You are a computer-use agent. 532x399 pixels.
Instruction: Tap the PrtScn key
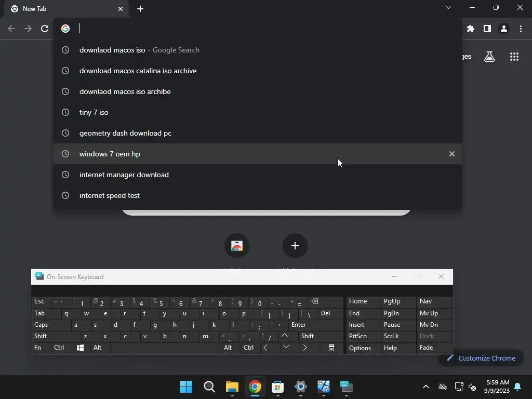[363, 336]
